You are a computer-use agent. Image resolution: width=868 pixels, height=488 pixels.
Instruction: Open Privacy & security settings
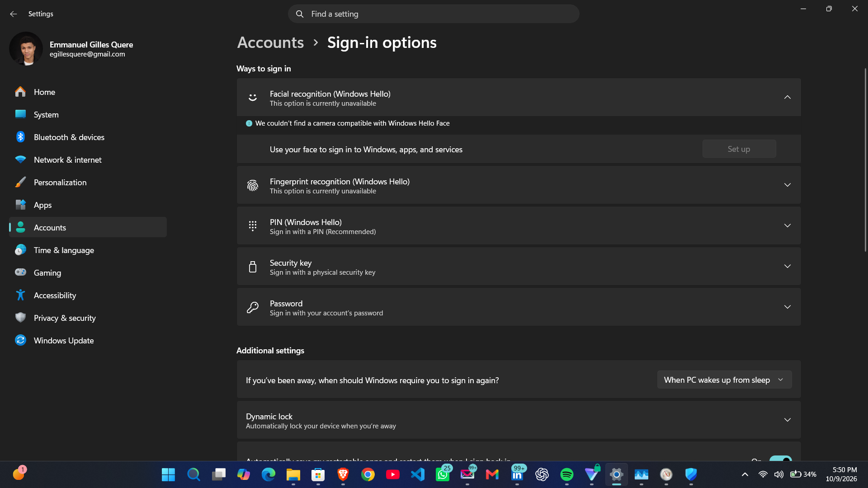pos(88,318)
